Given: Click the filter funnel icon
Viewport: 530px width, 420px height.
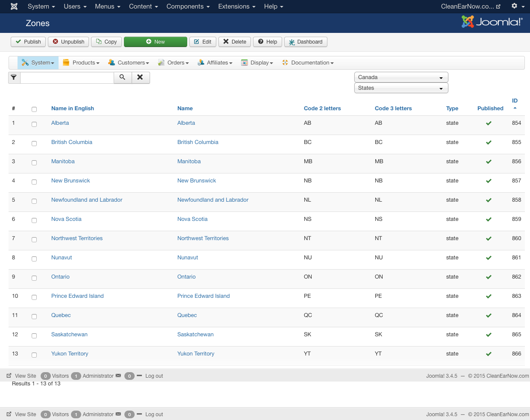Looking at the screenshot, I should coord(14,77).
